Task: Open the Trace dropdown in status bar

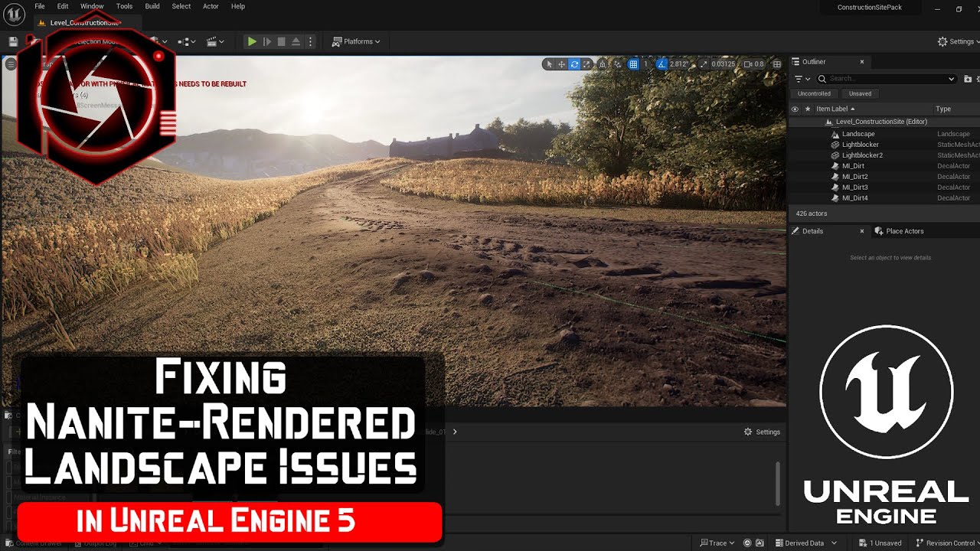Action: click(717, 543)
